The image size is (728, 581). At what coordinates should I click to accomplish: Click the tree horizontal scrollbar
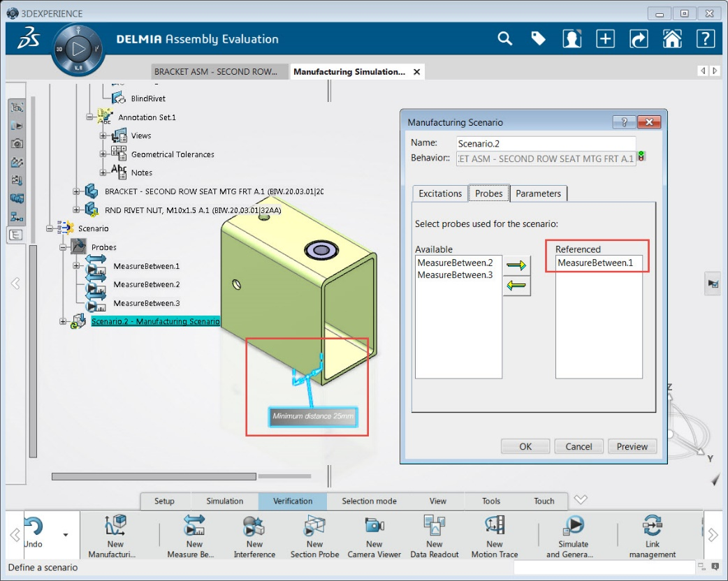(154, 476)
